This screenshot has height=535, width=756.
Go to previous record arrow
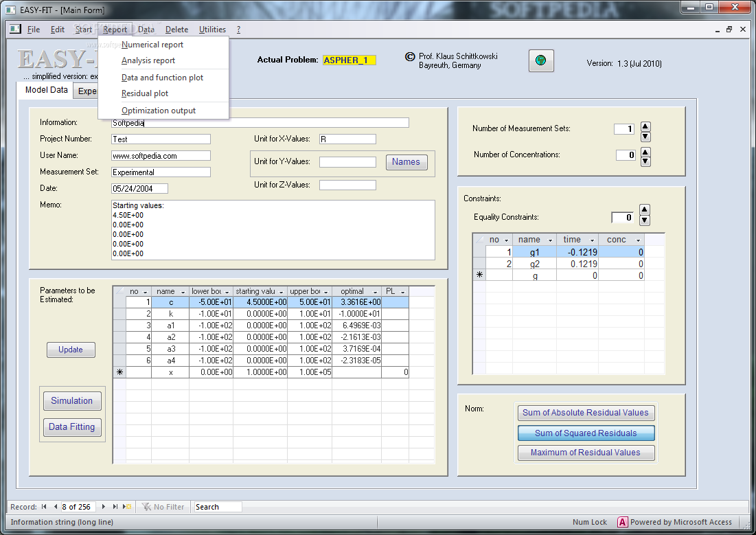(56, 507)
